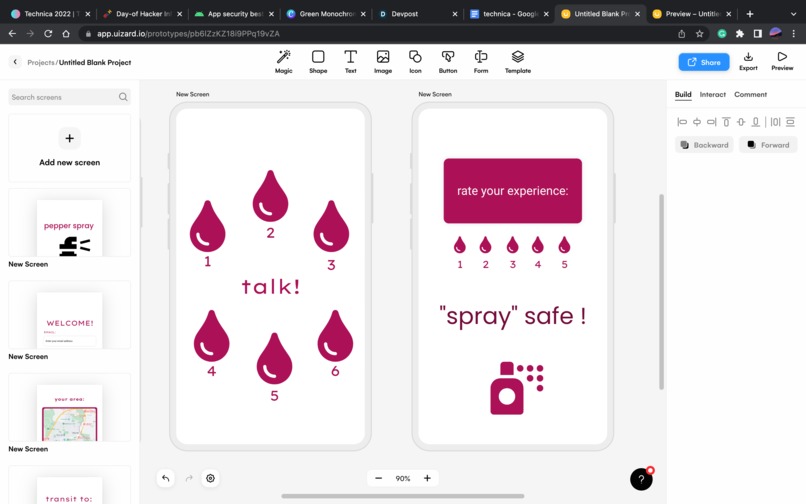Viewport: 806px width, 504px height.
Task: Click align left icon
Action: coord(682,122)
